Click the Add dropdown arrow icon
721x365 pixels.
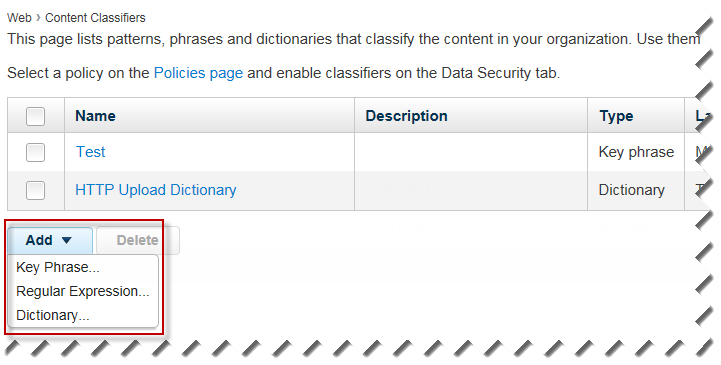point(67,240)
